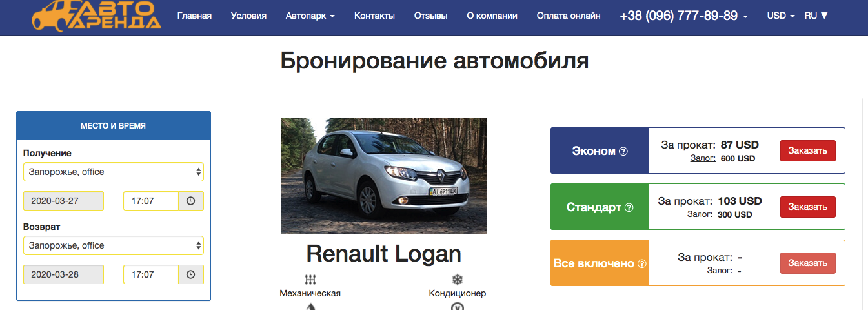The height and width of the screenshot is (310, 868).
Task: Click the Все включено help question icon
Action: pos(641,263)
